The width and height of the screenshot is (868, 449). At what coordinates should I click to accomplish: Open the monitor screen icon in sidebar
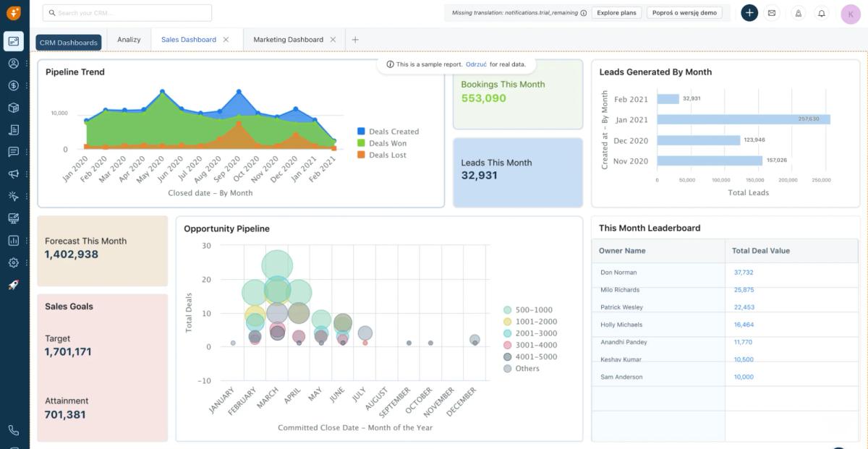(x=14, y=218)
